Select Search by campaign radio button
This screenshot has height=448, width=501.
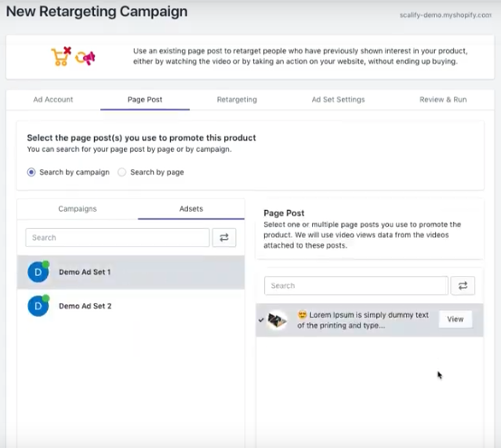click(32, 172)
